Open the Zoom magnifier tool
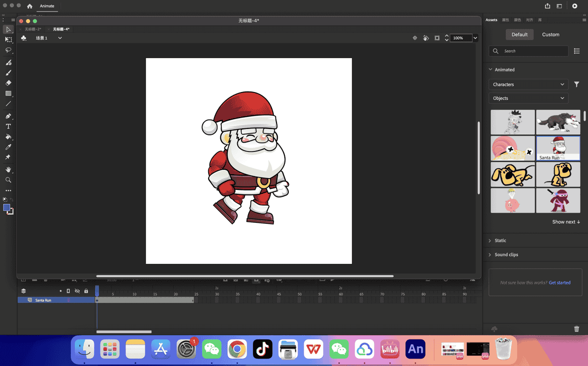The width and height of the screenshot is (588, 366). [x=8, y=180]
